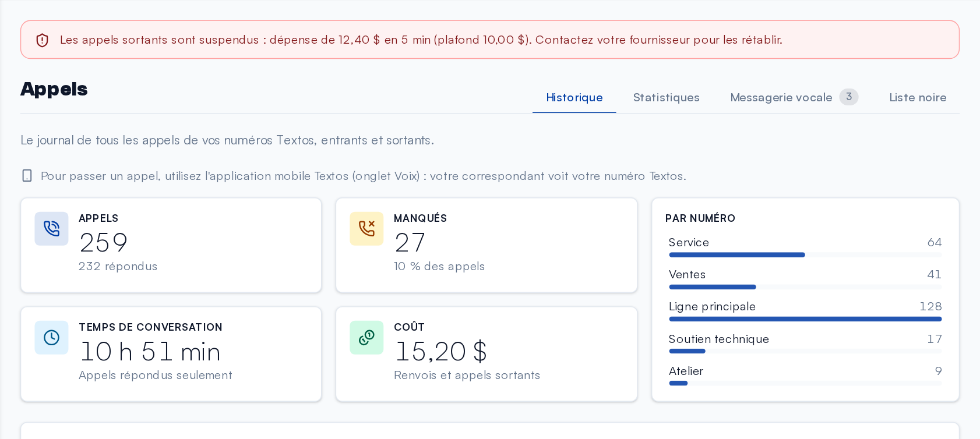Viewport: 980px width, 439px height.
Task: Click the Ventes count 41
Action: (x=935, y=274)
